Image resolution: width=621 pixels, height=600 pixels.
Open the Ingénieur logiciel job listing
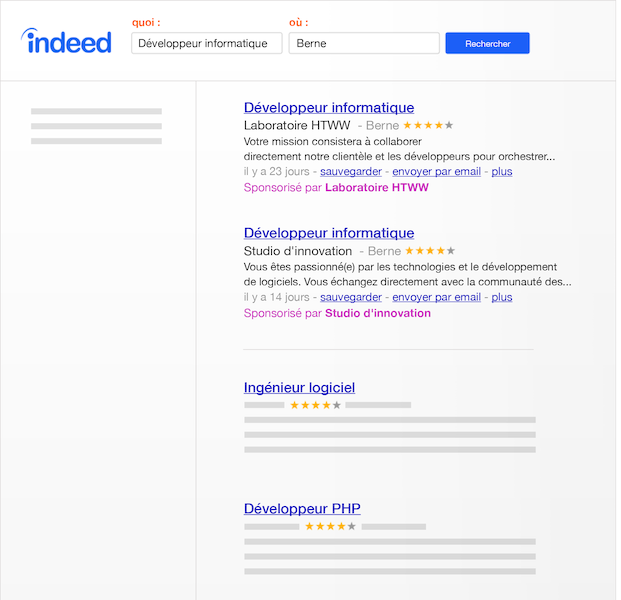(299, 388)
